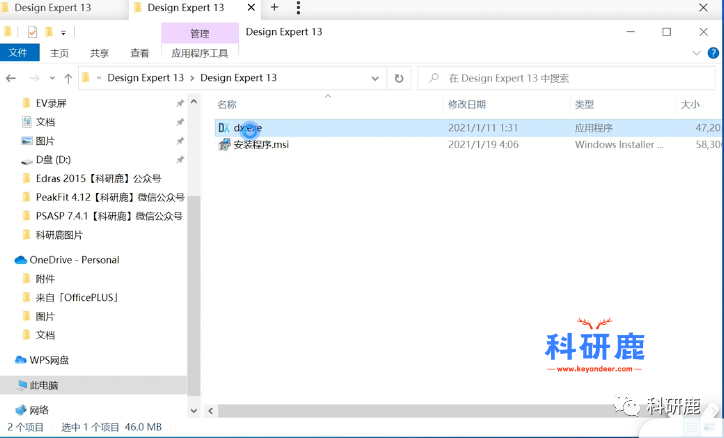Open a new tab with plus icon

[x=275, y=7]
